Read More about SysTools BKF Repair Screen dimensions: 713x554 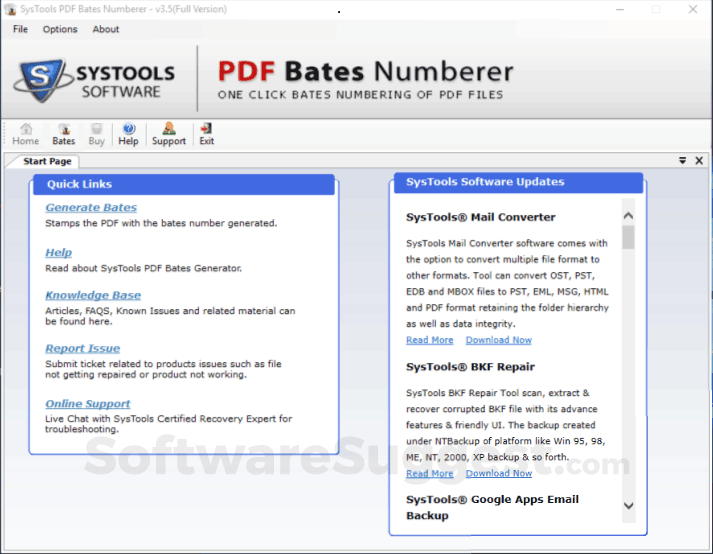(x=430, y=473)
